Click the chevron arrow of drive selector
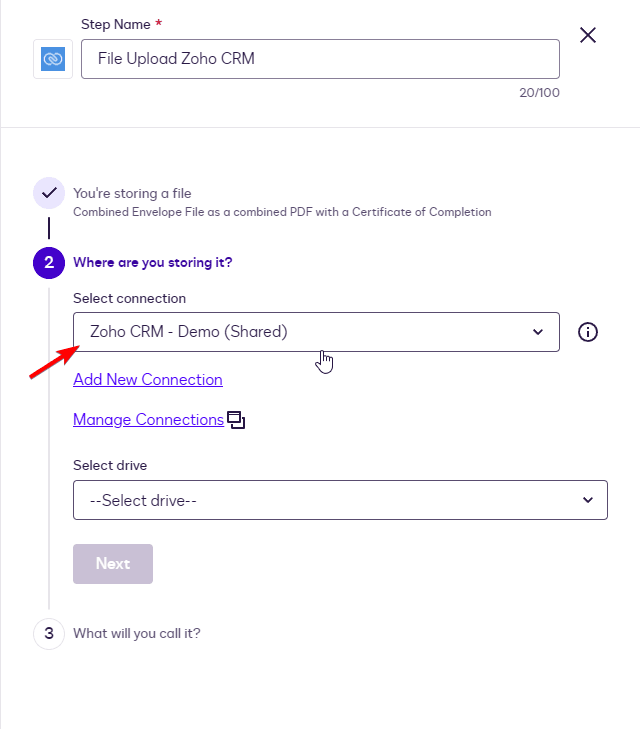The height and width of the screenshot is (729, 640). 588,500
